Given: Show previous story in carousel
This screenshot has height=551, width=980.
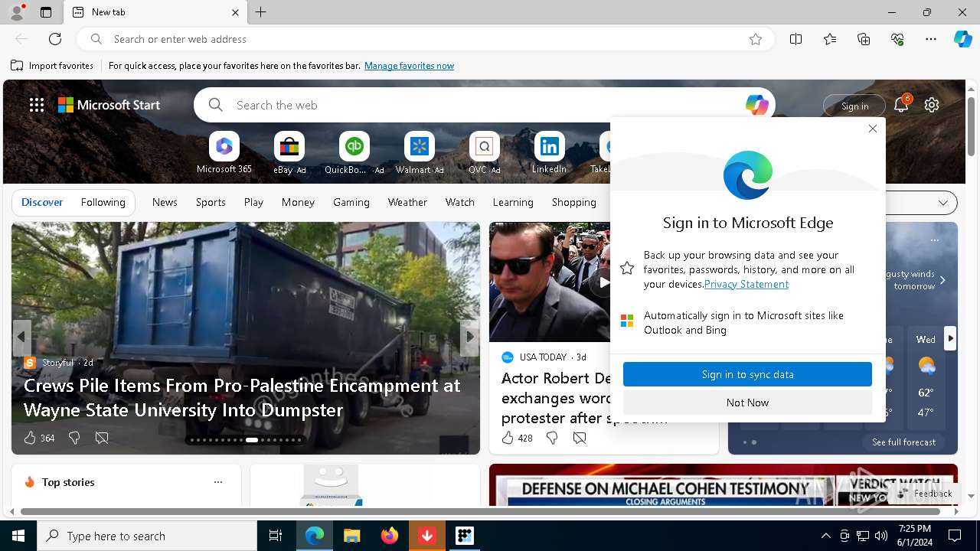Looking at the screenshot, I should 21,337.
